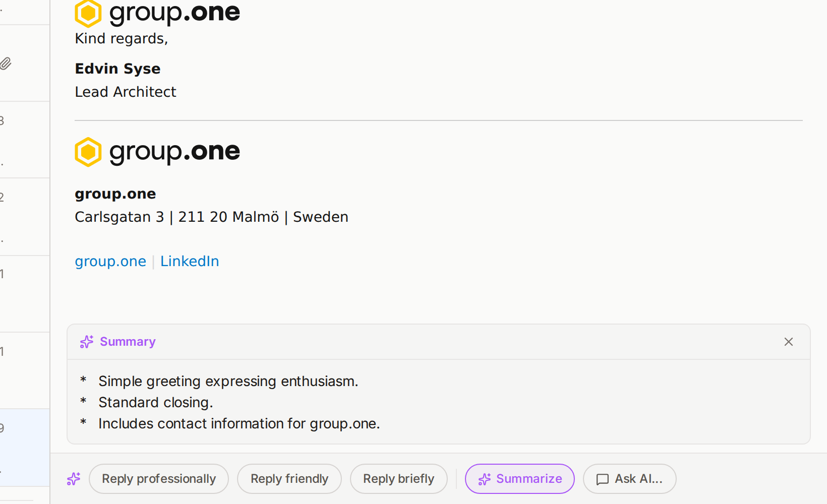
Task: Follow the LinkedIn link in the signature
Action: tap(190, 261)
